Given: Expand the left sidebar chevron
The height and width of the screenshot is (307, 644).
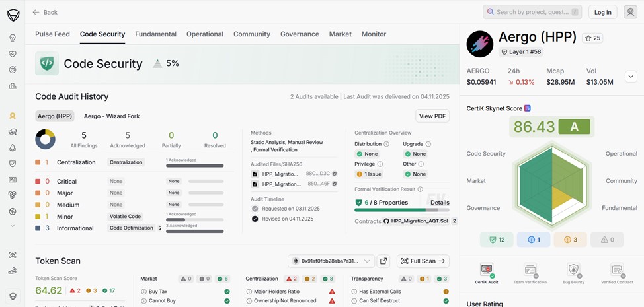Looking at the screenshot, I should coord(13,226).
